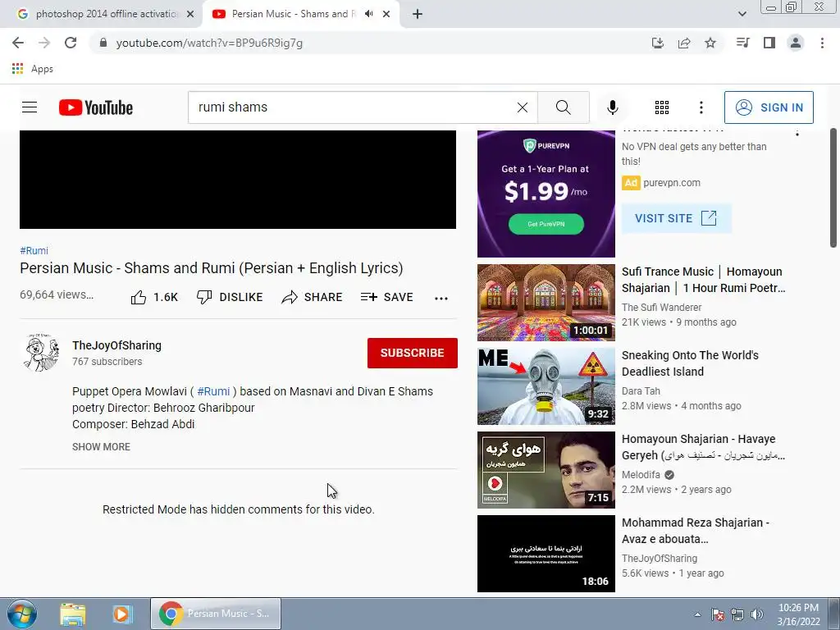The image size is (840, 630).
Task: Open Windows Explorer folder on taskbar
Action: pos(73,614)
